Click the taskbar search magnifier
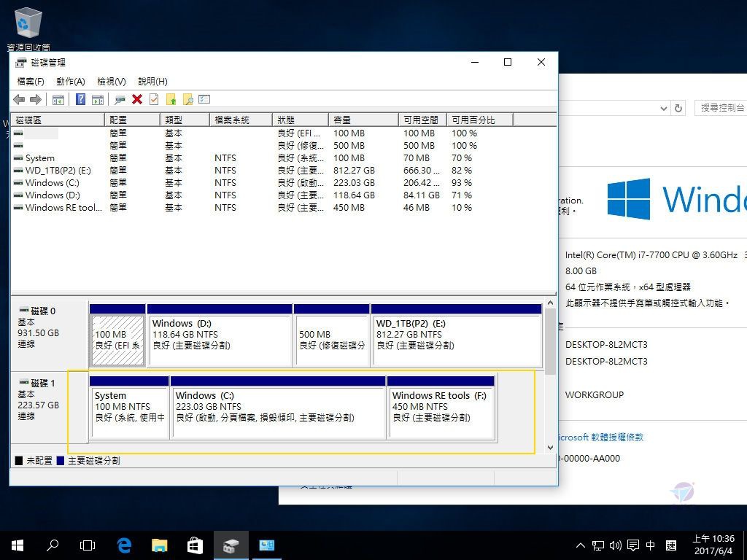Viewport: 747px width, 560px height. [x=53, y=545]
